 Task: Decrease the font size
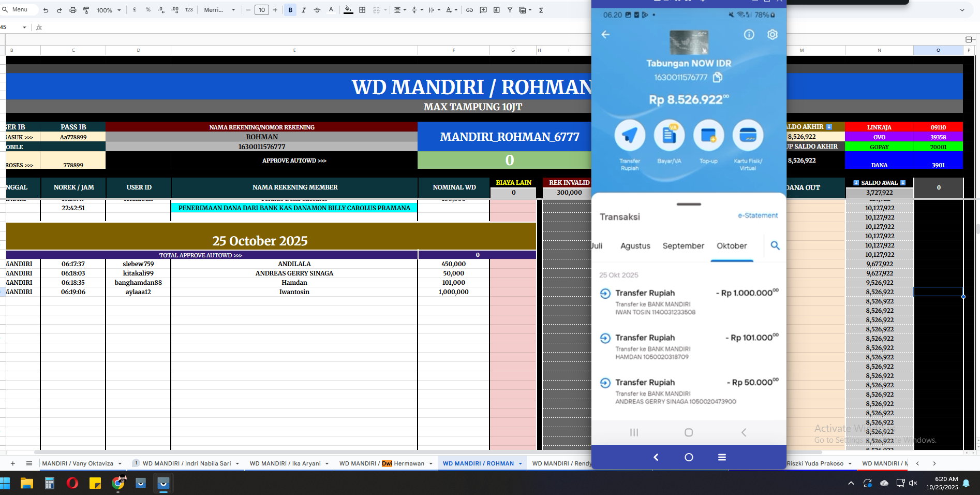(x=248, y=10)
